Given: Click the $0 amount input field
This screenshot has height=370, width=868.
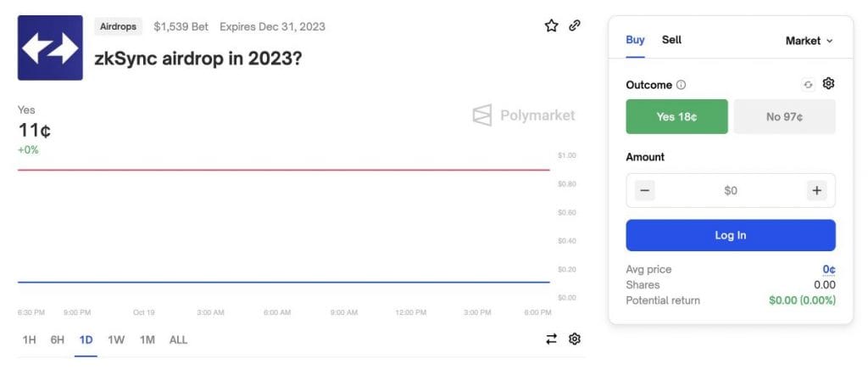Looking at the screenshot, I should (x=731, y=191).
